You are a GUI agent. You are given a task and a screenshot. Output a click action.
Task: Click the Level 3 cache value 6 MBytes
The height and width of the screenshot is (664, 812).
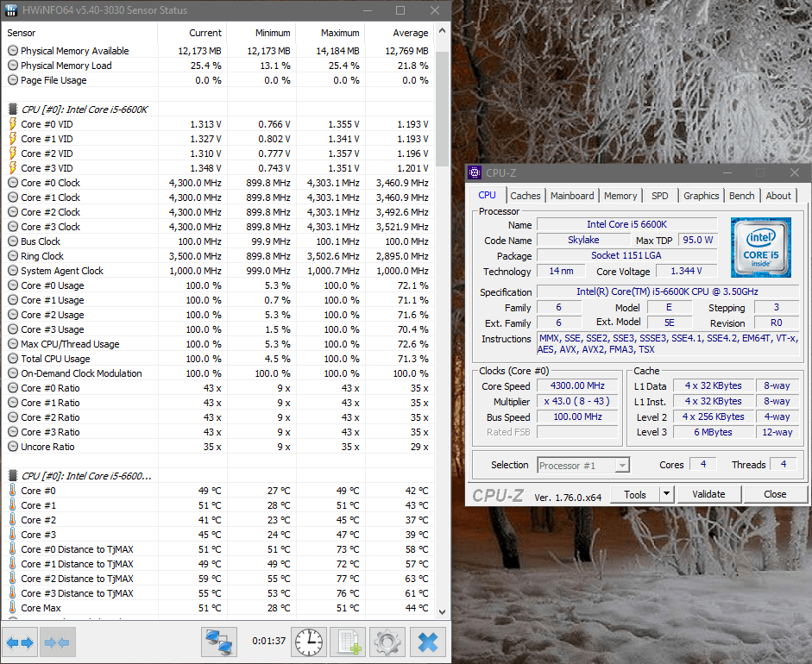point(713,432)
